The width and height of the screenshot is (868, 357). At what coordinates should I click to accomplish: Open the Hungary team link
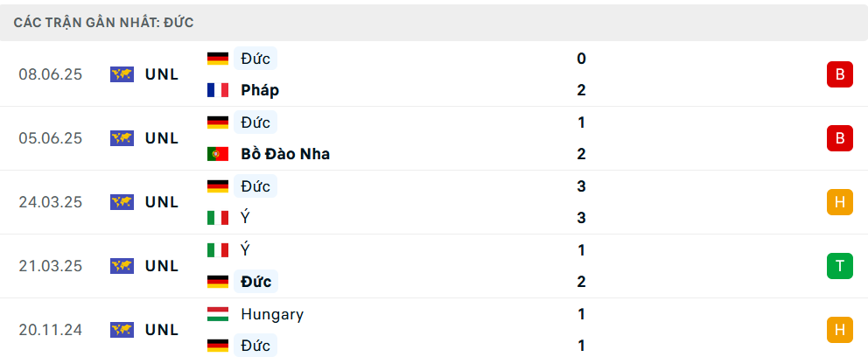(272, 314)
